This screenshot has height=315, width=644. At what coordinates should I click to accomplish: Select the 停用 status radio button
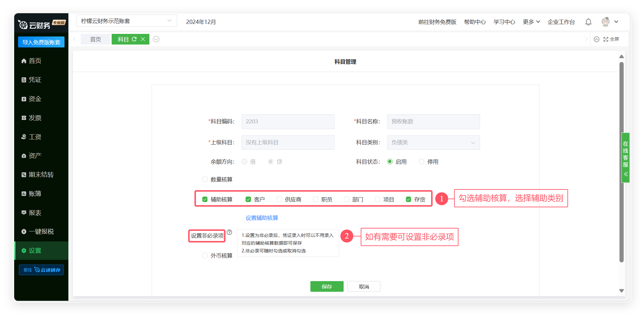point(421,162)
